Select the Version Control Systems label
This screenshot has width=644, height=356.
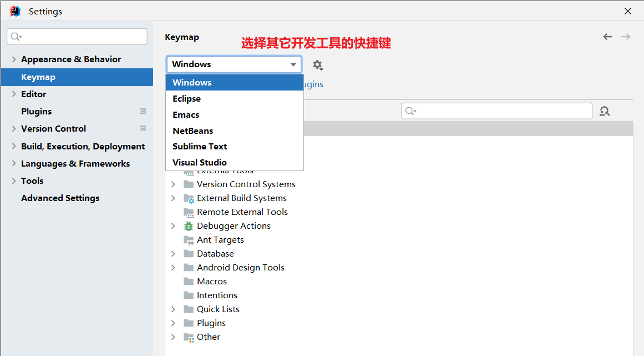click(246, 184)
